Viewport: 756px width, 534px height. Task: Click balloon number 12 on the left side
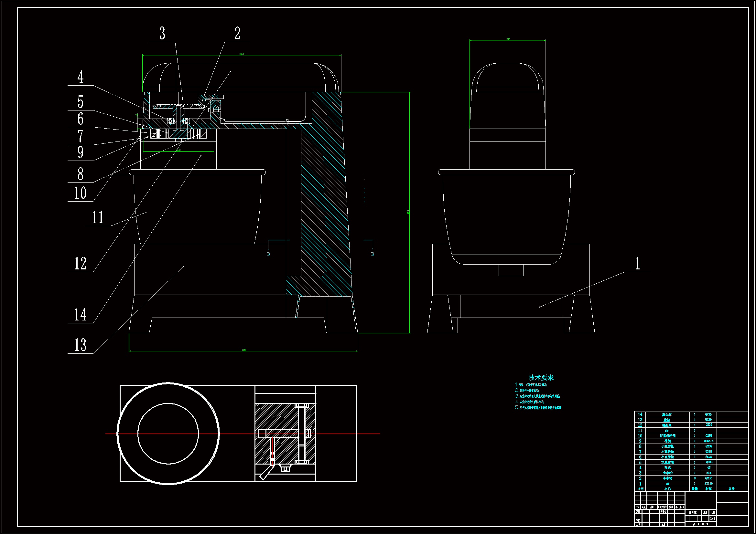pos(81,264)
